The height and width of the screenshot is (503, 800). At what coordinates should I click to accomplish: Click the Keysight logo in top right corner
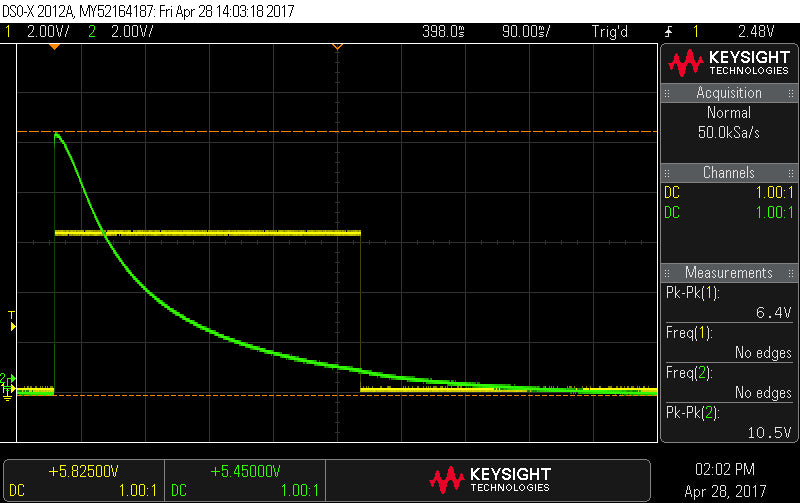point(729,63)
